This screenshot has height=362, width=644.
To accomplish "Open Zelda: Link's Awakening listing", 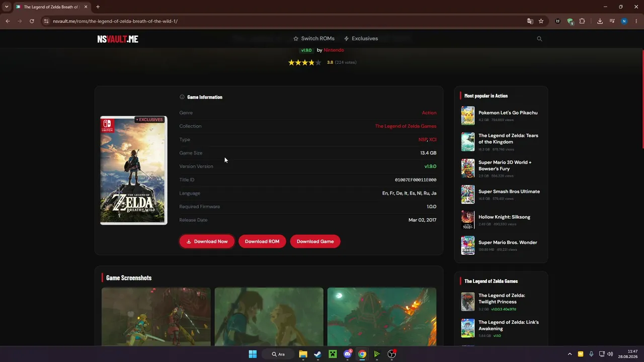I will (x=501, y=328).
